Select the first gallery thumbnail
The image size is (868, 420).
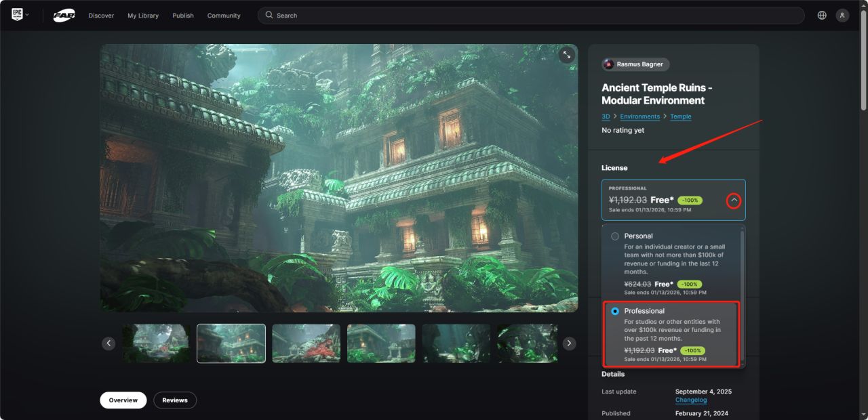click(x=156, y=343)
